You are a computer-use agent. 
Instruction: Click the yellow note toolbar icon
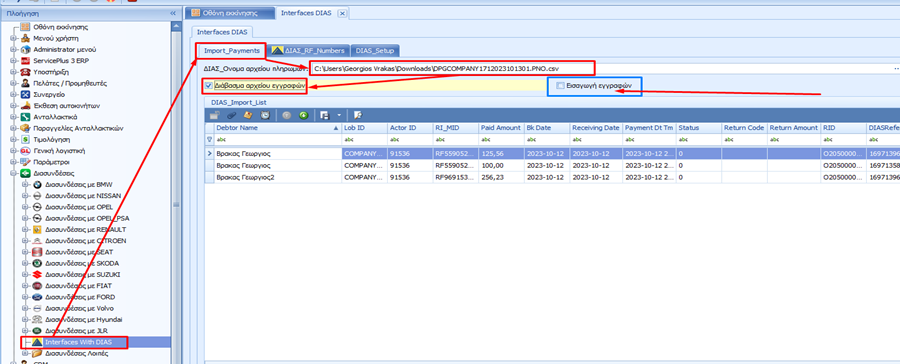(248, 115)
